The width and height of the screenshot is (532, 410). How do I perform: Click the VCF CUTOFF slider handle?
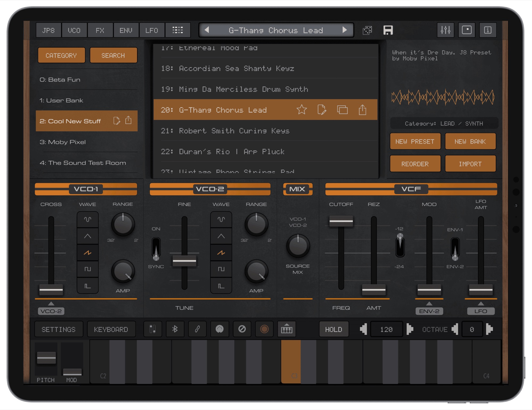pyautogui.click(x=341, y=221)
